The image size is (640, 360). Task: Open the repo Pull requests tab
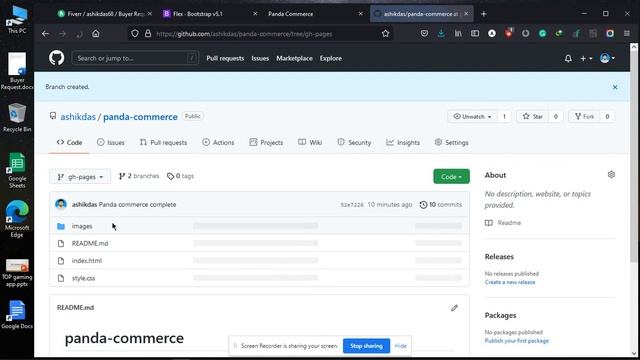163,142
